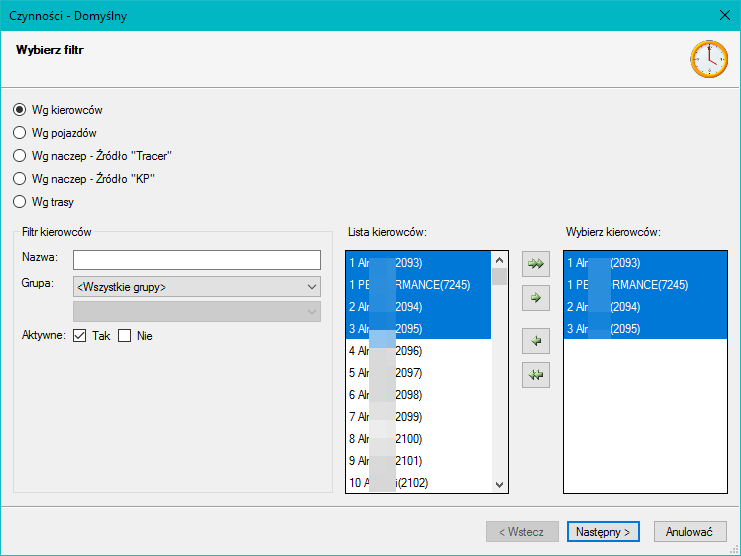
Task: Click the "Następny >" button
Action: (x=602, y=532)
